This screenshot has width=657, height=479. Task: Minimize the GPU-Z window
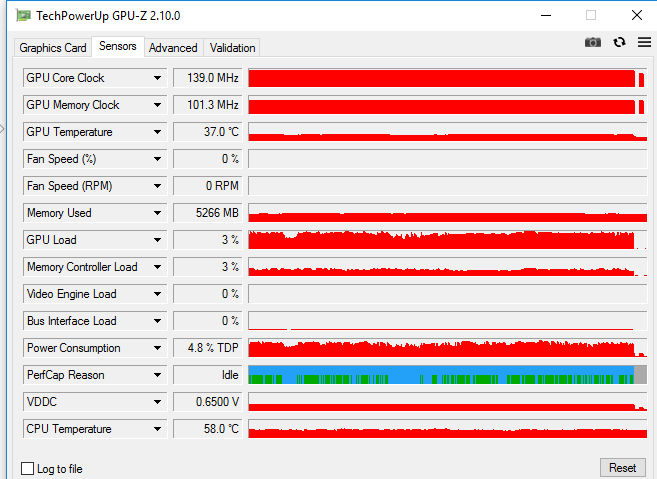click(x=546, y=16)
